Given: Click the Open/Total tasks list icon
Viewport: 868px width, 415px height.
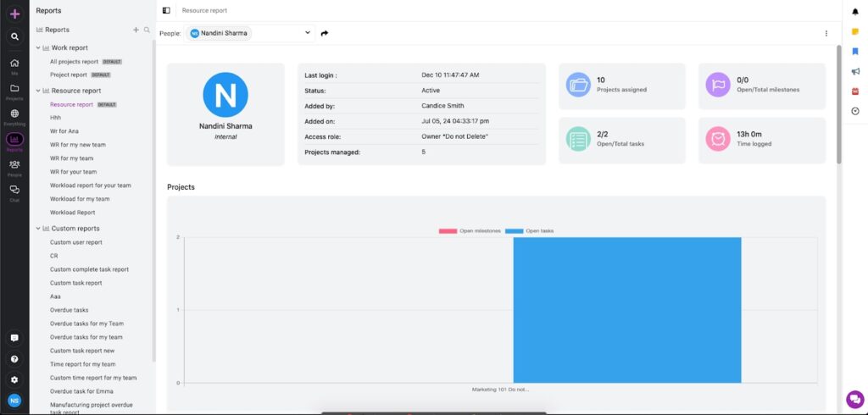Looking at the screenshot, I should tap(578, 139).
